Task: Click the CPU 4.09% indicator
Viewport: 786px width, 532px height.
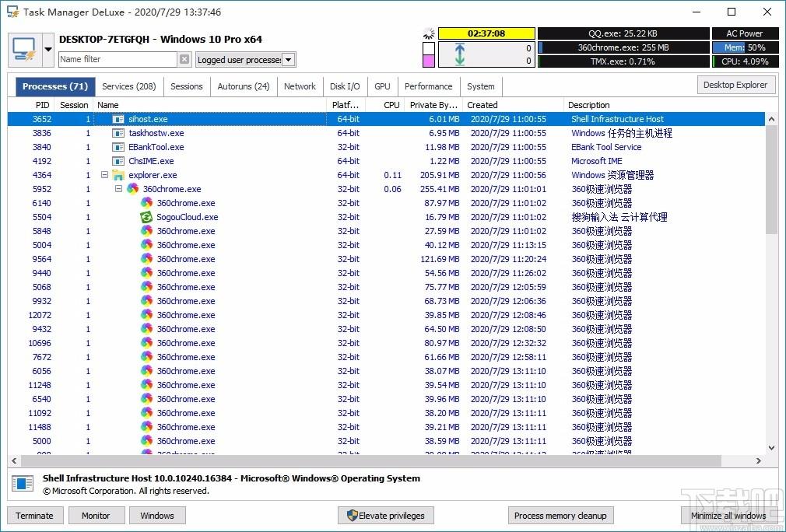Action: 746,61
